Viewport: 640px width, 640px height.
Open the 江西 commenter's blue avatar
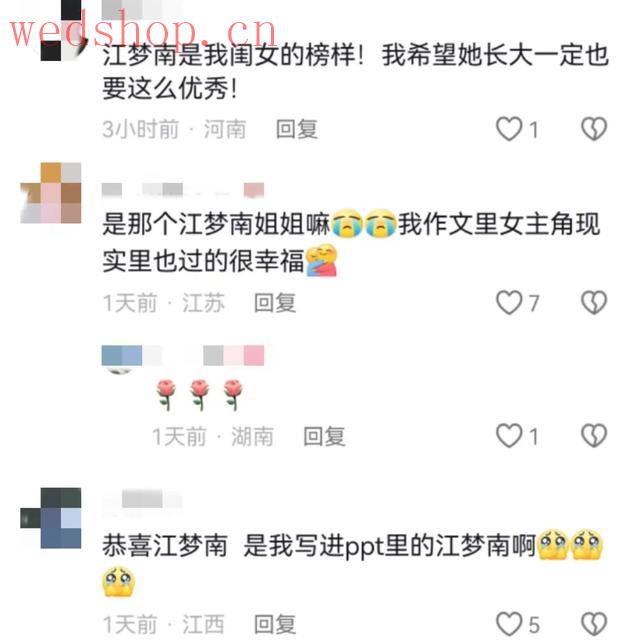(51, 518)
